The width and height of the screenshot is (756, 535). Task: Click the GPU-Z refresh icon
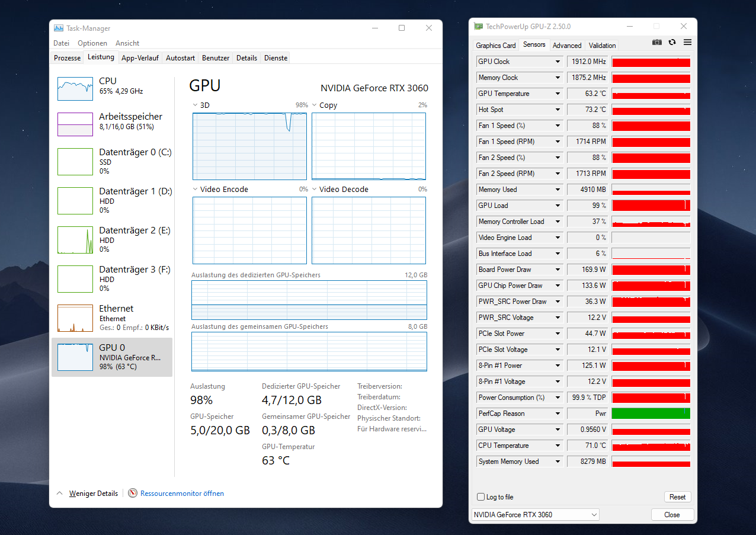tap(672, 42)
